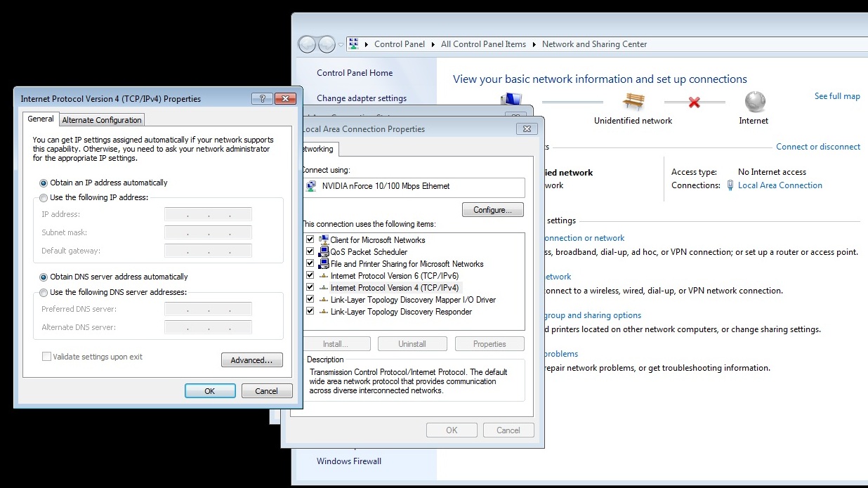Image resolution: width=868 pixels, height=488 pixels.
Task: Click the NVIDIA nForce adapter icon
Action: click(311, 187)
